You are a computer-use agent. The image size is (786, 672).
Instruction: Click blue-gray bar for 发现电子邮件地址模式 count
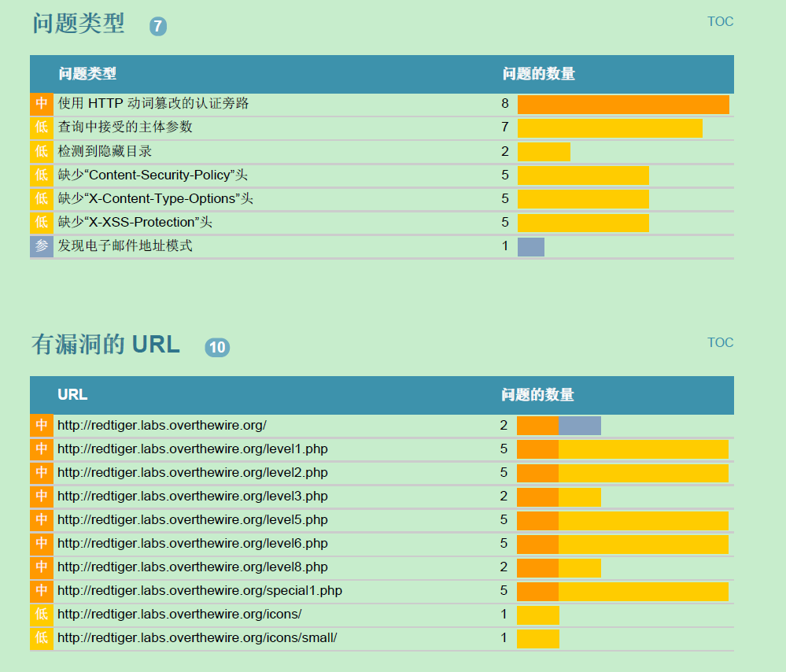click(531, 247)
